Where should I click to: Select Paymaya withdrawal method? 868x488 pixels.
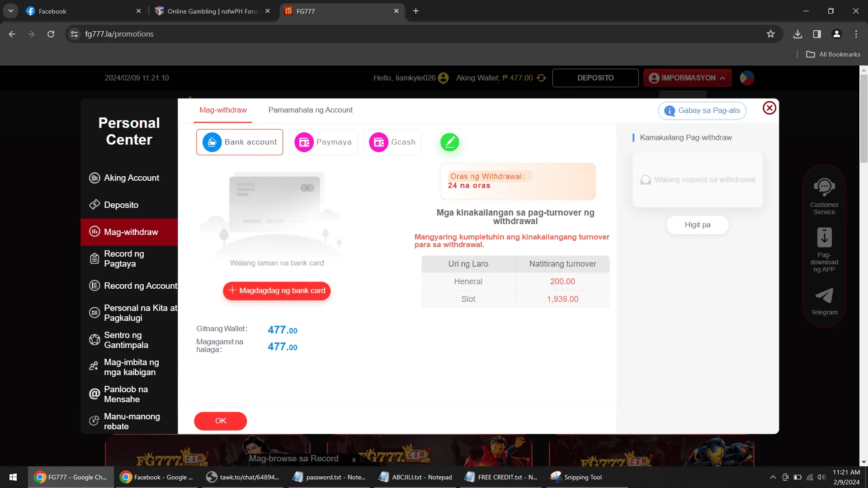click(x=323, y=142)
